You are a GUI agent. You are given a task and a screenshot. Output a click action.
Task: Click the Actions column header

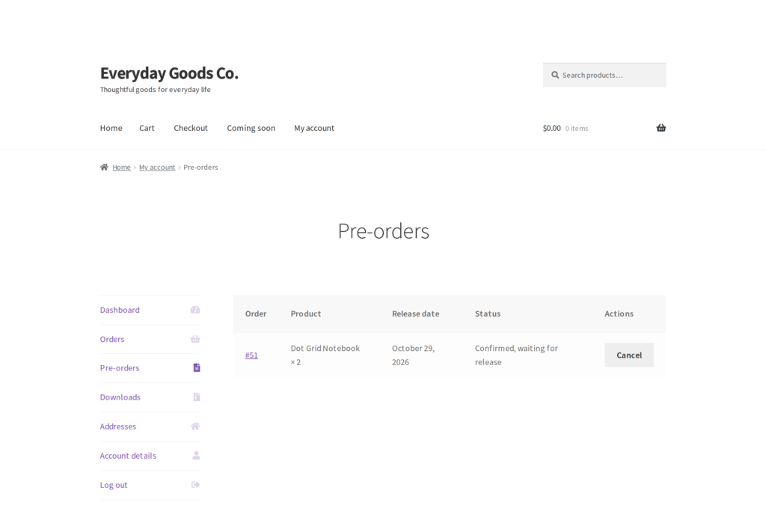click(619, 314)
